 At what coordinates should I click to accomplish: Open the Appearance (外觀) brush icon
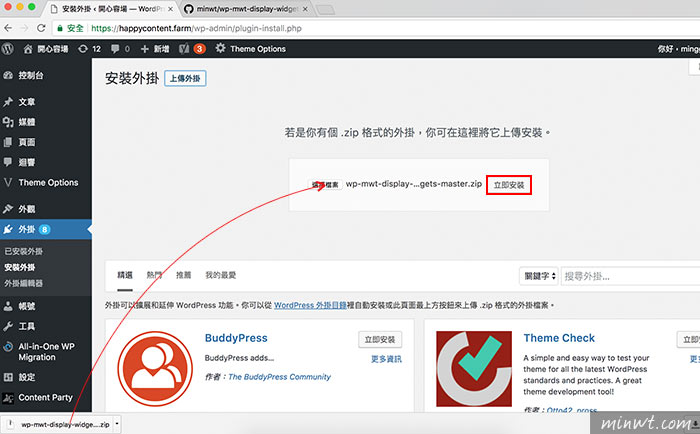pyautogui.click(x=8, y=209)
